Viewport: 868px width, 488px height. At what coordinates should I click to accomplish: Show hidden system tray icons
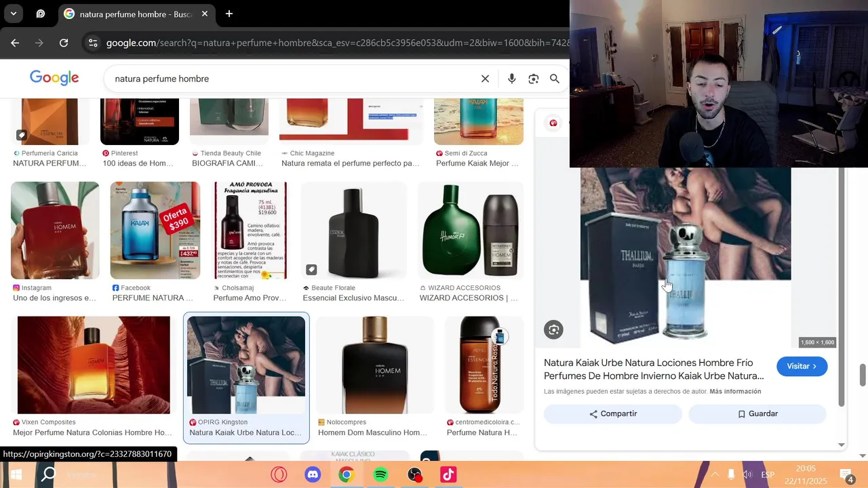coord(715,474)
